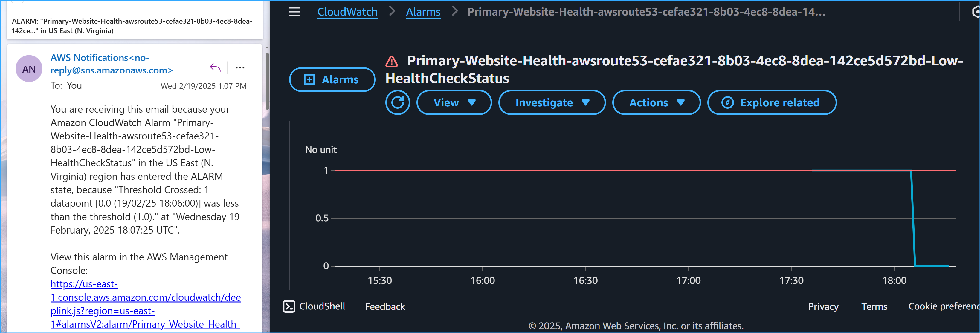Expand the Investigate dropdown
This screenshot has width=980, height=333.
[552, 102]
